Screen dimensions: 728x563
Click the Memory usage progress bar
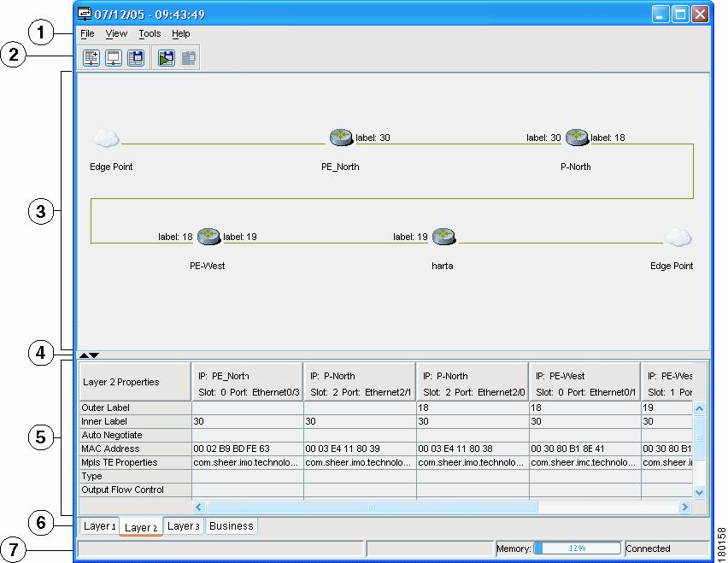click(577, 548)
